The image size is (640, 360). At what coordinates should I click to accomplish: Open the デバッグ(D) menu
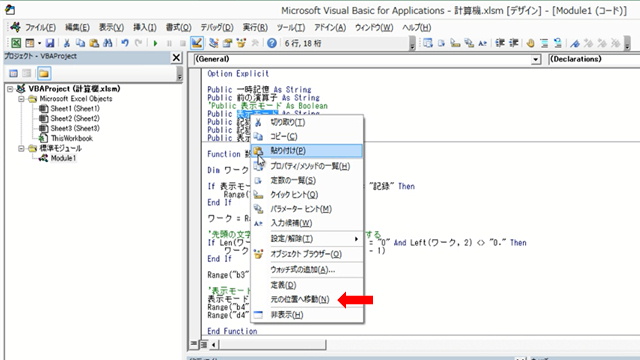pos(217,27)
